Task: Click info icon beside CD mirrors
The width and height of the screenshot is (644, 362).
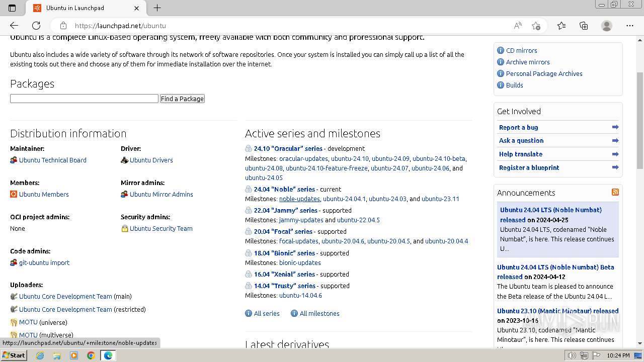Action: click(501, 50)
